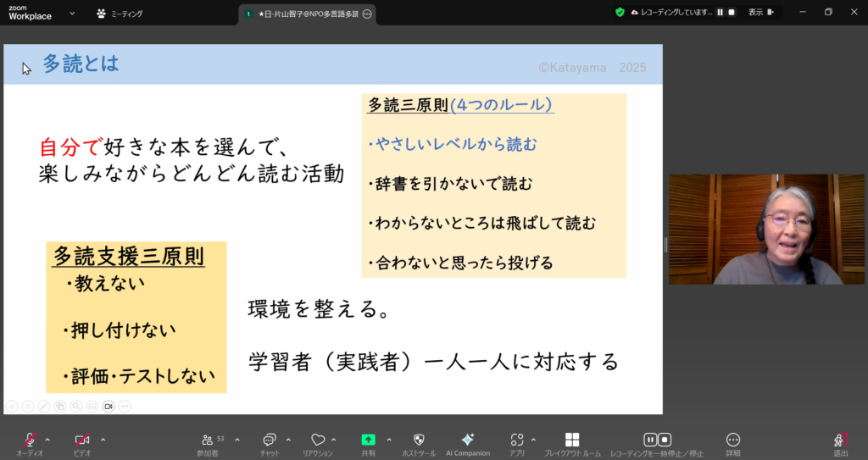
Task: Select the ★日-片山智子@NPO多言語多読 meeting tab
Action: (307, 14)
